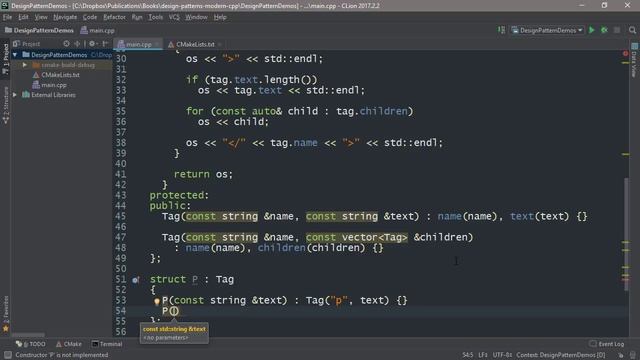Viewport: 640px width, 360px height.
Task: Open the Code menu
Action: click(90, 17)
